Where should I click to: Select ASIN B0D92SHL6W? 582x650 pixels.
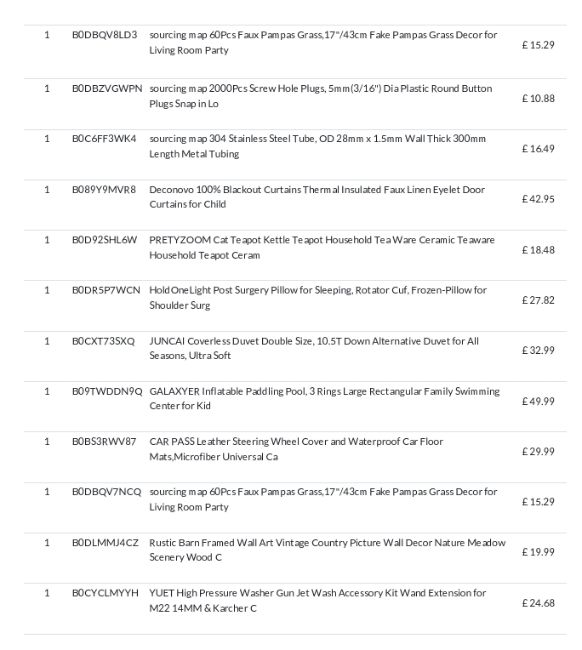coord(104,240)
